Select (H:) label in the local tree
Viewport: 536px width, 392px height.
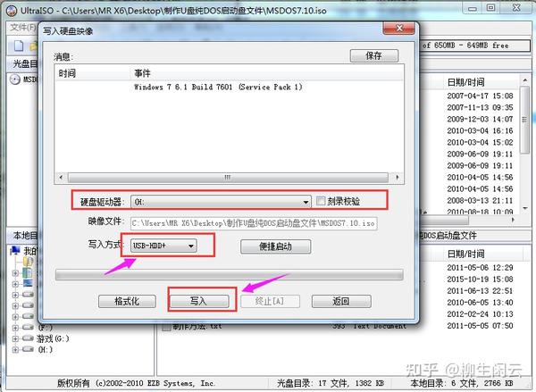pyautogui.click(x=46, y=350)
